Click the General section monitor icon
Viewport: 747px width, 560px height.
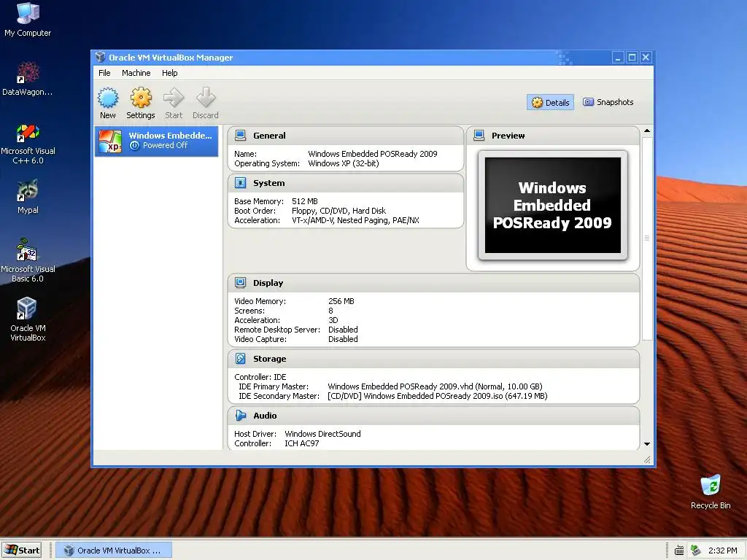(241, 135)
